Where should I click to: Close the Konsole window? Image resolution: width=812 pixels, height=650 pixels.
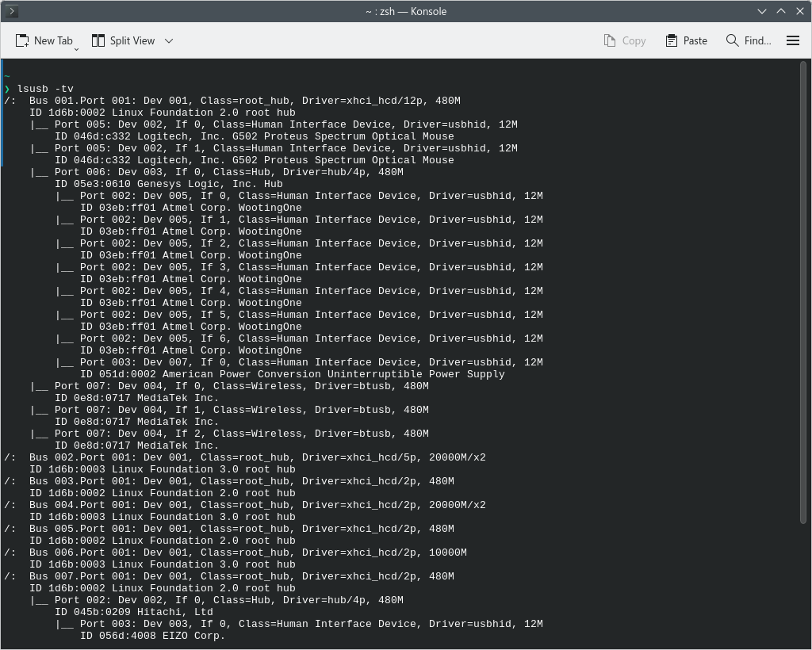(800, 11)
